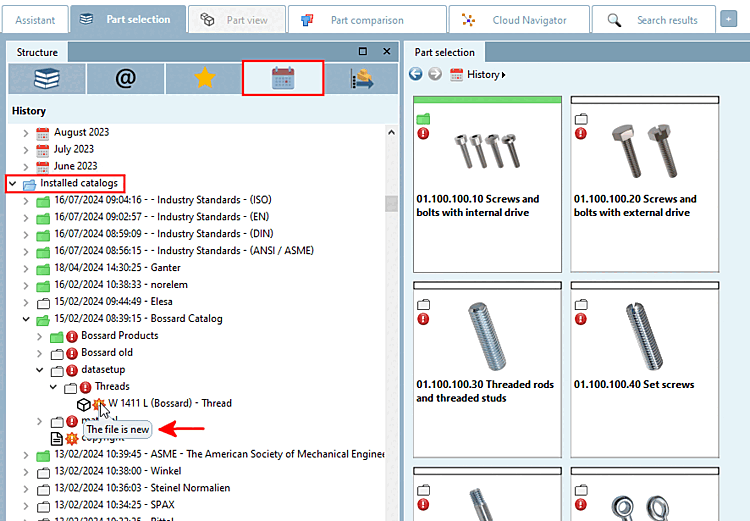Select the 13/02/2024 Winkel row
The height and width of the screenshot is (521, 750).
coord(118,471)
